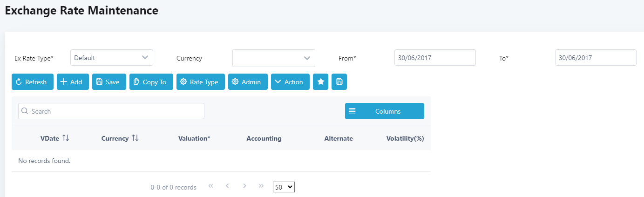Open the rows per page selector
Viewport: 644px width, 197px height.
(284, 187)
